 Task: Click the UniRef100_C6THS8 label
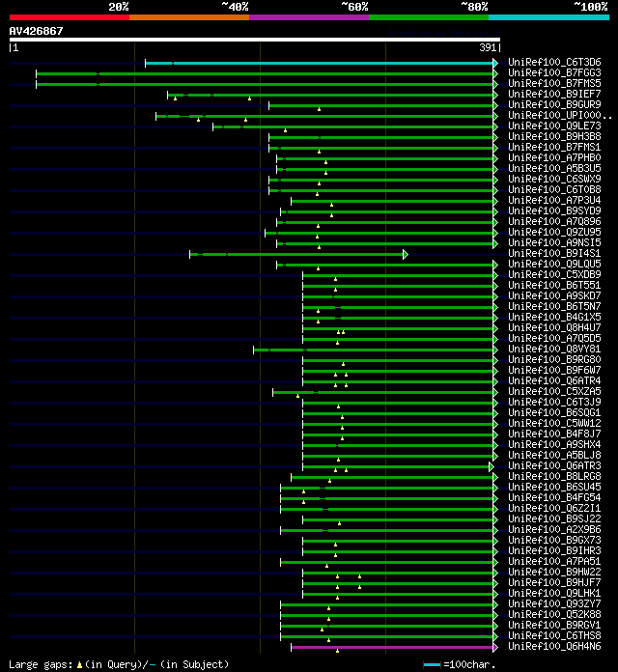point(554,635)
